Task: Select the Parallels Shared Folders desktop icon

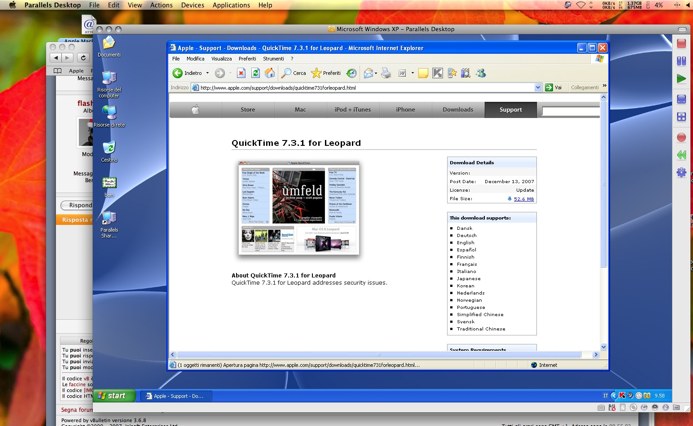Action: click(x=109, y=224)
